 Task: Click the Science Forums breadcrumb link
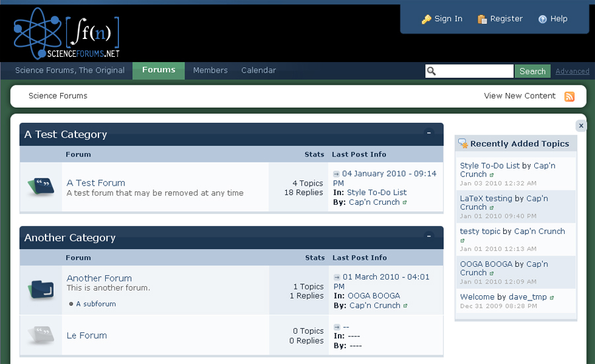58,96
